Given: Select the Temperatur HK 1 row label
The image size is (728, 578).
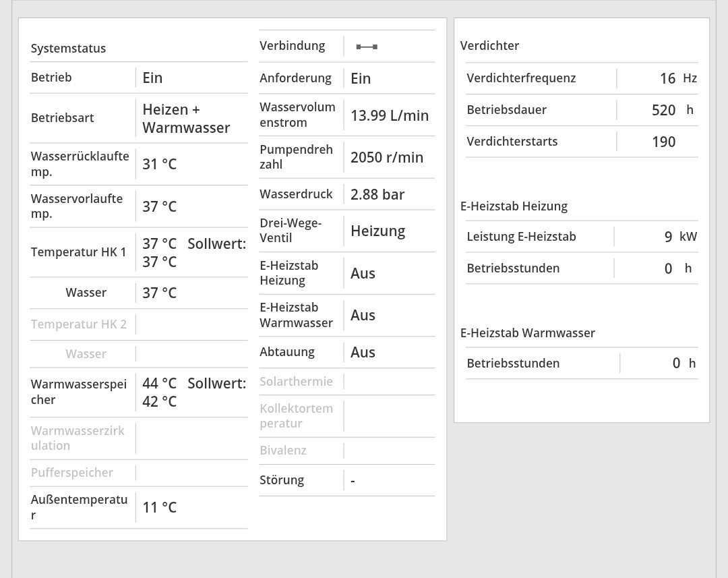Looking at the screenshot, I should [78, 252].
